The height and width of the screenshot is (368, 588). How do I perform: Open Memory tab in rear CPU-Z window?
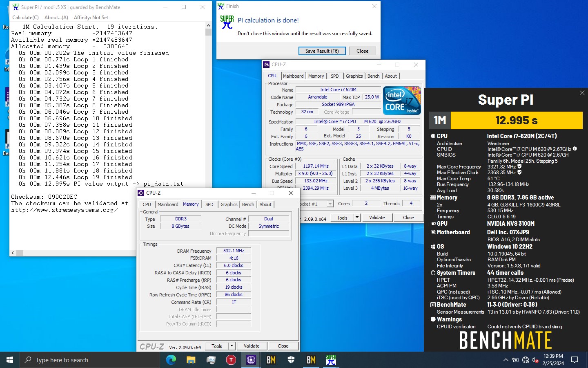316,76
